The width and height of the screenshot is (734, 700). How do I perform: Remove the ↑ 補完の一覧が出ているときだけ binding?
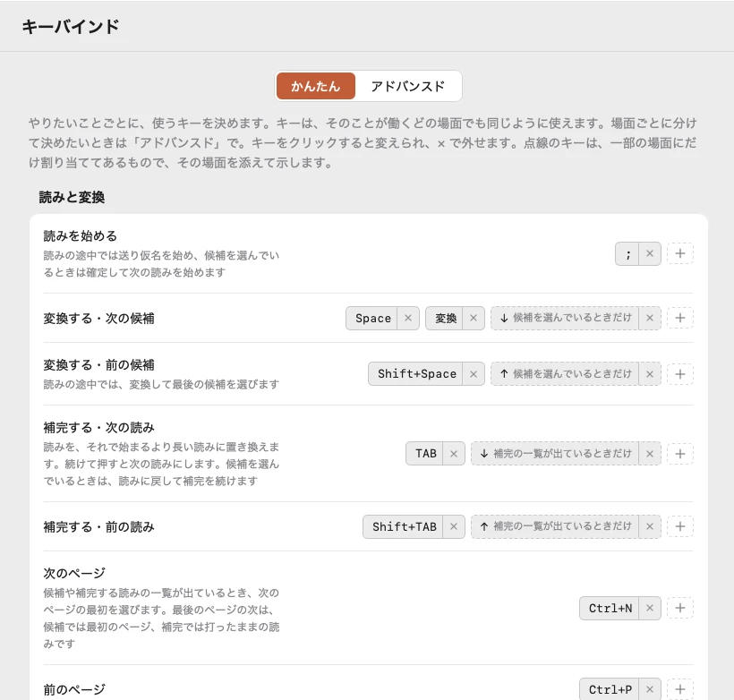[x=650, y=526]
